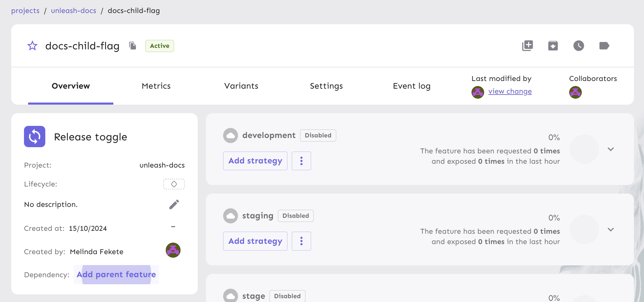Open the unleash-docs breadcrumb link

click(x=73, y=11)
